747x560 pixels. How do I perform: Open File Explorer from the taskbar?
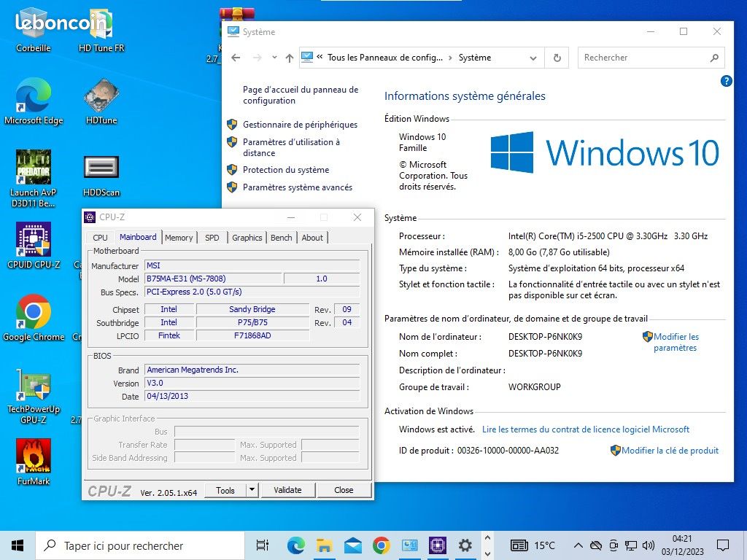pos(324,545)
